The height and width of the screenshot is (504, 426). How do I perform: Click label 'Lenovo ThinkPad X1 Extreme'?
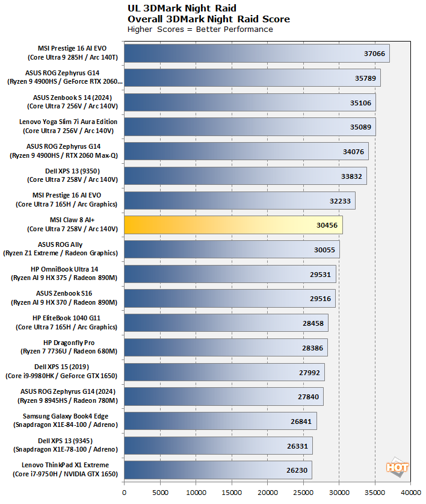65,465
